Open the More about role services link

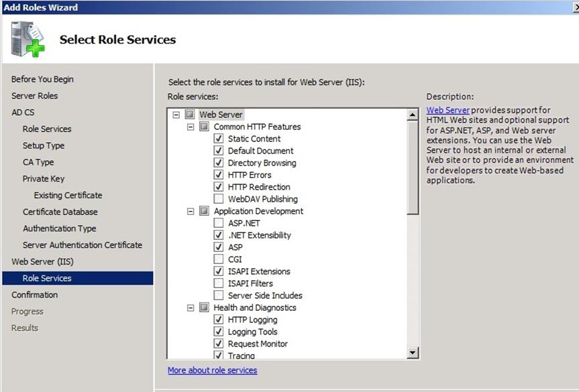212,370
